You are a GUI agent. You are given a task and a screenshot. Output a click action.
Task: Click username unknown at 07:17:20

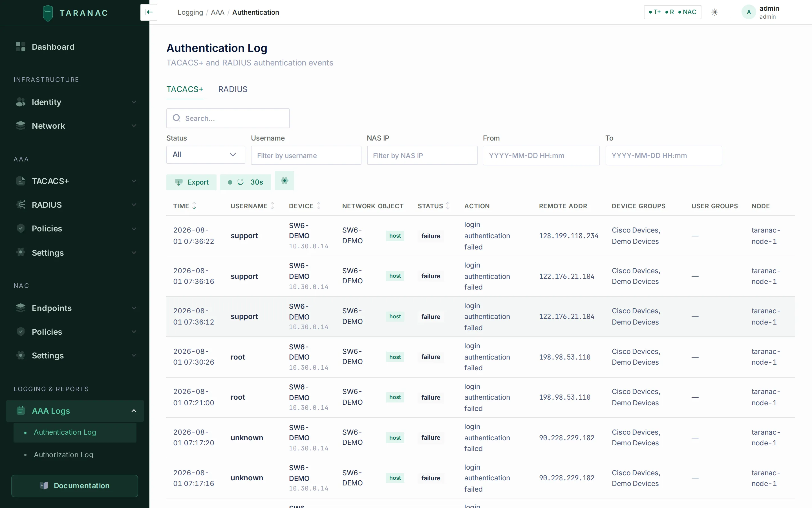(x=247, y=437)
